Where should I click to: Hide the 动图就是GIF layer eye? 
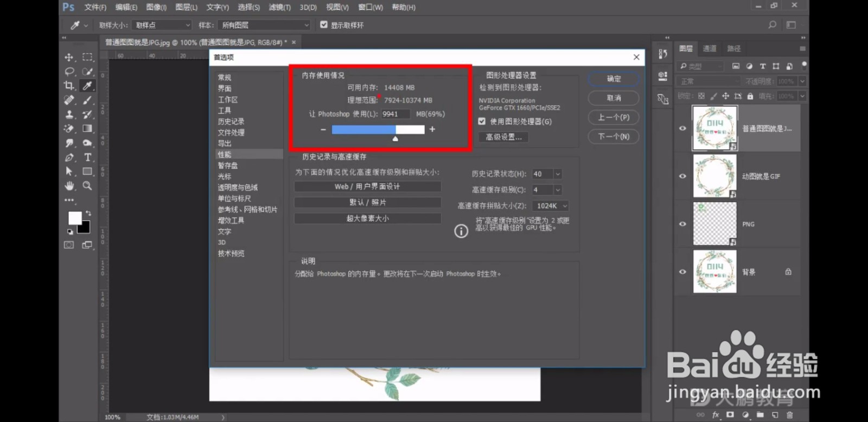682,176
